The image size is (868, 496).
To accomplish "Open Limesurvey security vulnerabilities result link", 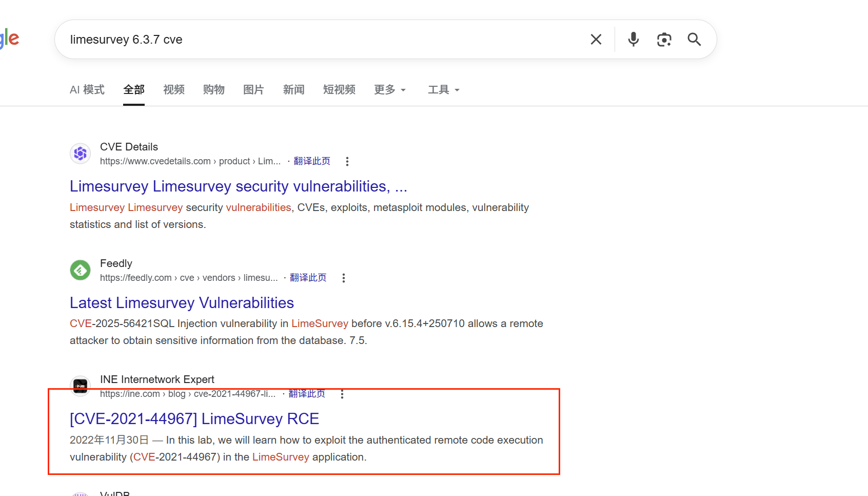I will pyautogui.click(x=239, y=186).
